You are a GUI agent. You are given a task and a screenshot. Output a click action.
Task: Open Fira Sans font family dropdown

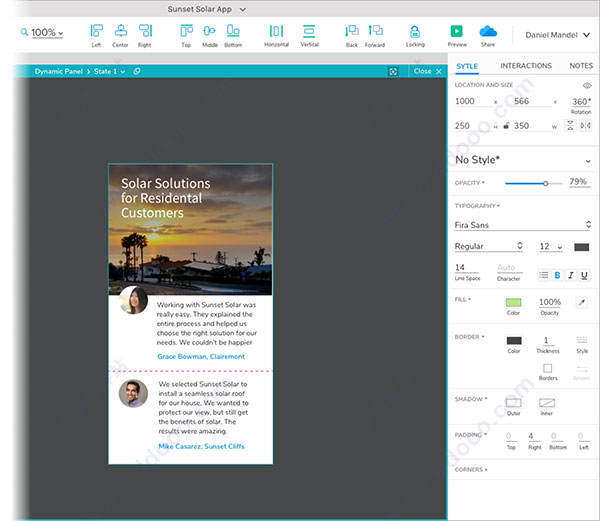coord(523,225)
